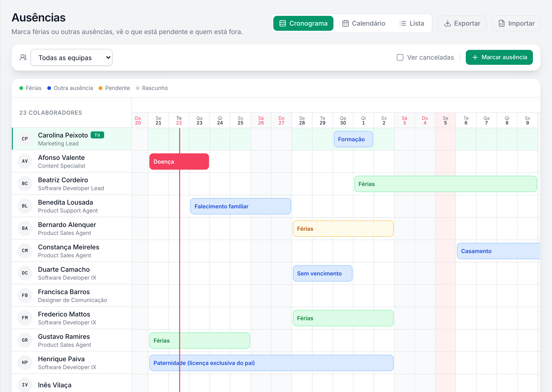
Task: Open Afonso Valente's Doença absence bar
Action: (179, 162)
